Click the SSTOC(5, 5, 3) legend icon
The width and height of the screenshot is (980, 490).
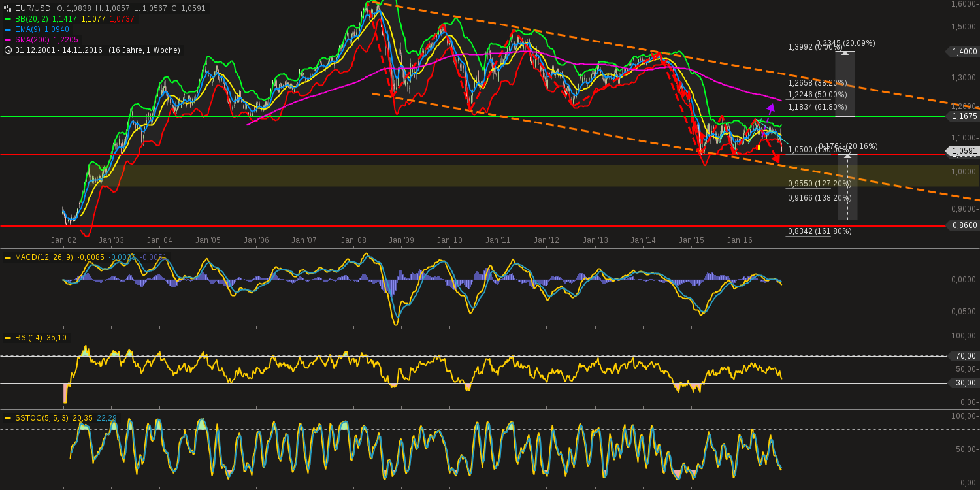[x=7, y=417]
